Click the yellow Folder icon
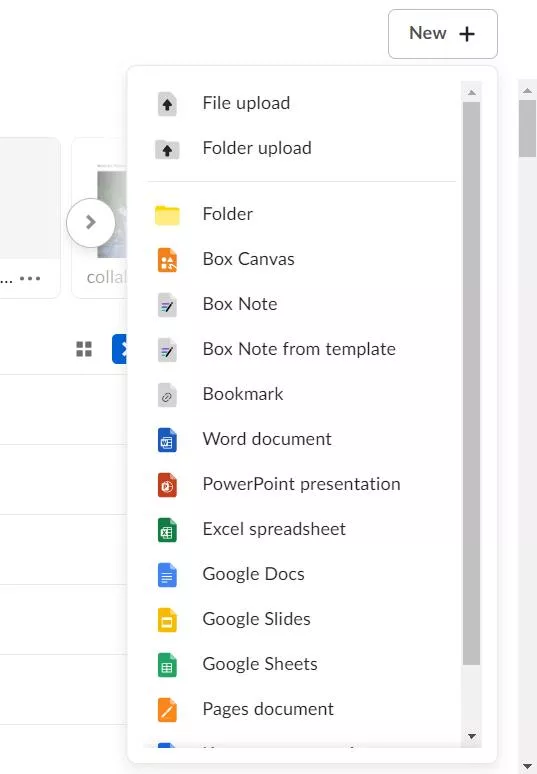 click(x=167, y=215)
